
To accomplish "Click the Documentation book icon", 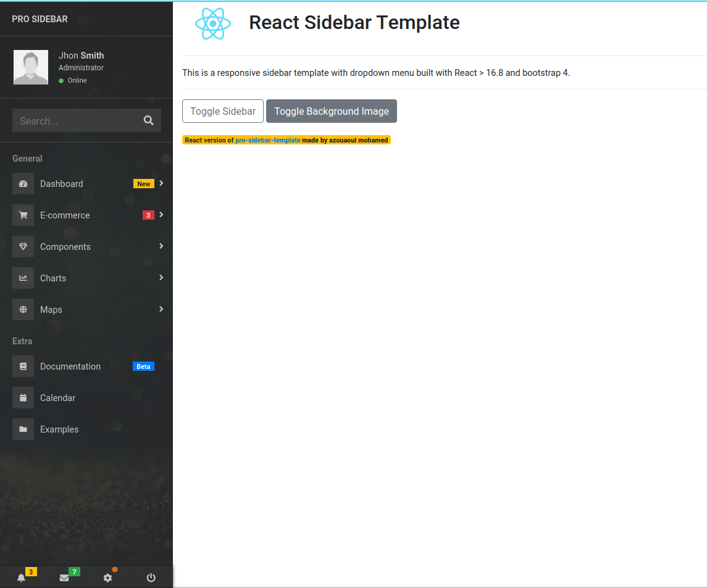I will [23, 366].
